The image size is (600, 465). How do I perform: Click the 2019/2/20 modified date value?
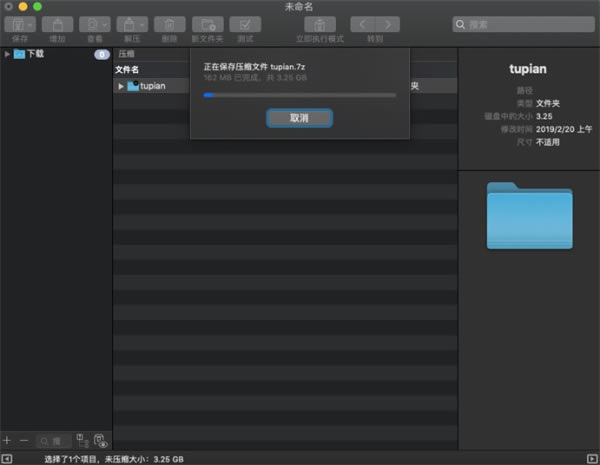[x=564, y=129]
